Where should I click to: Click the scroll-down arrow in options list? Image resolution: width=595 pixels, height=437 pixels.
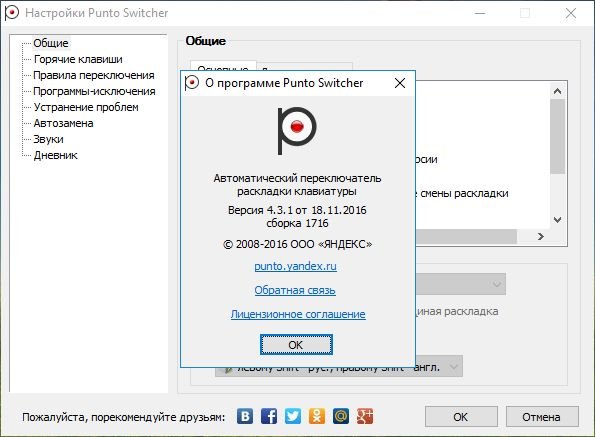click(x=557, y=220)
